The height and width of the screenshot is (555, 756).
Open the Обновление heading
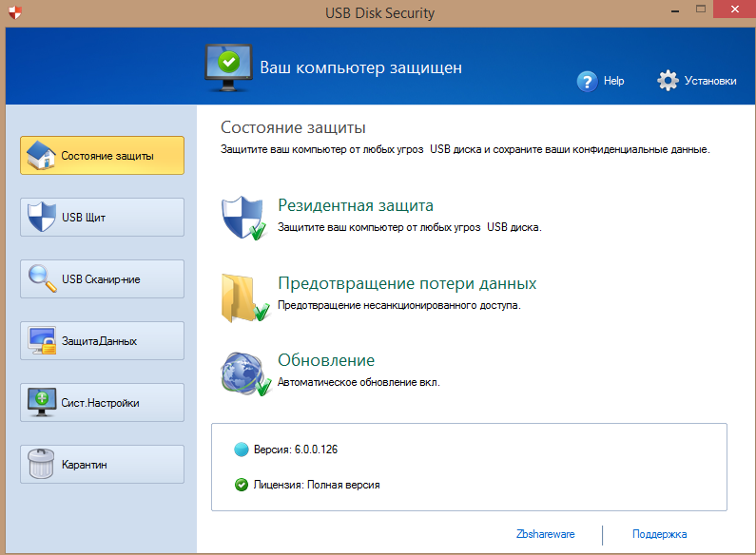click(x=326, y=360)
